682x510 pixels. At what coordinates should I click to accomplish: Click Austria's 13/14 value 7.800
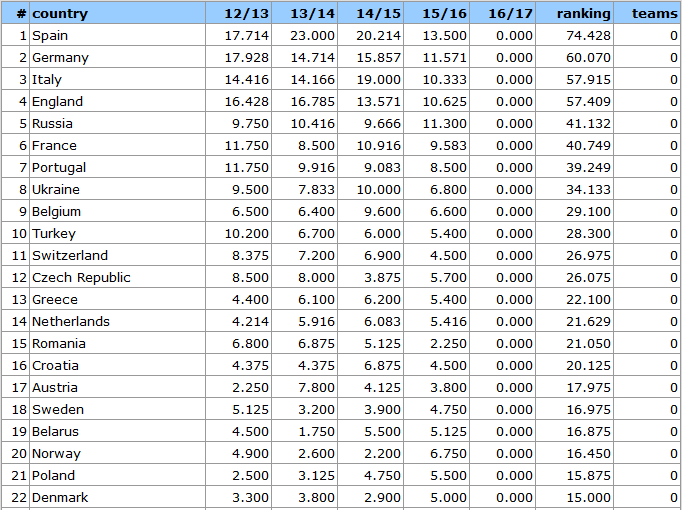(x=316, y=387)
